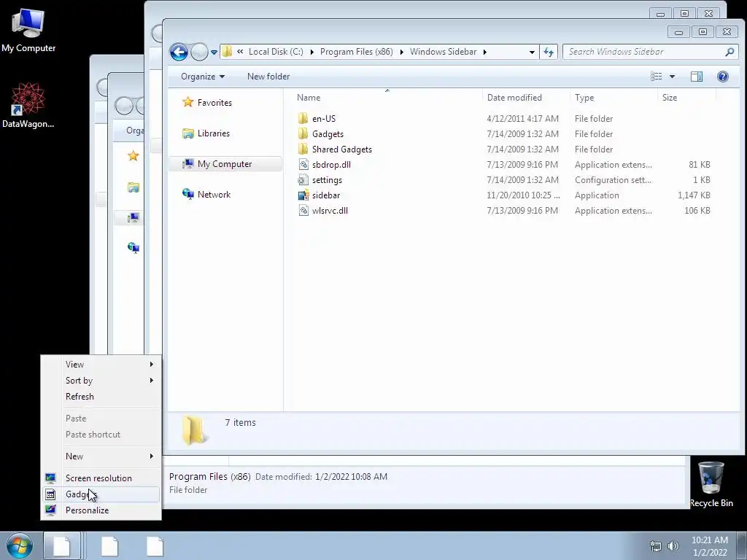This screenshot has width=747, height=560.
Task: Click Show desktop strip at taskbar end
Action: coord(742,545)
